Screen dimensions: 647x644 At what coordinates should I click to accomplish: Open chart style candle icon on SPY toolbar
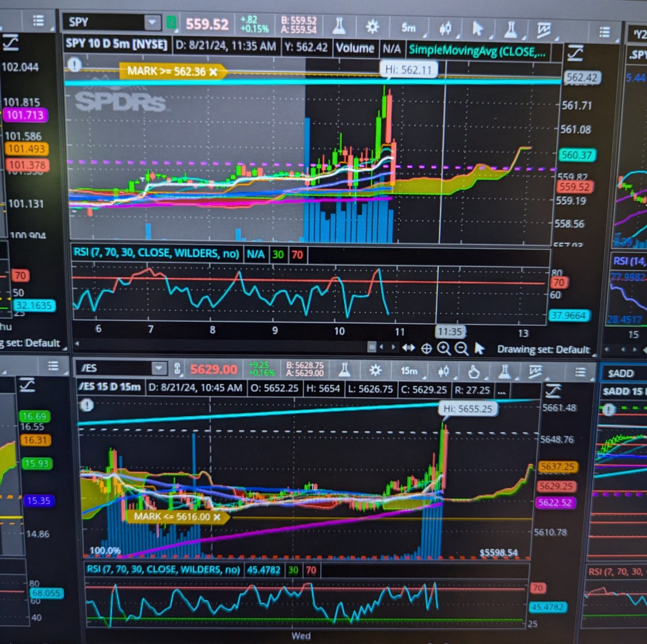445,28
